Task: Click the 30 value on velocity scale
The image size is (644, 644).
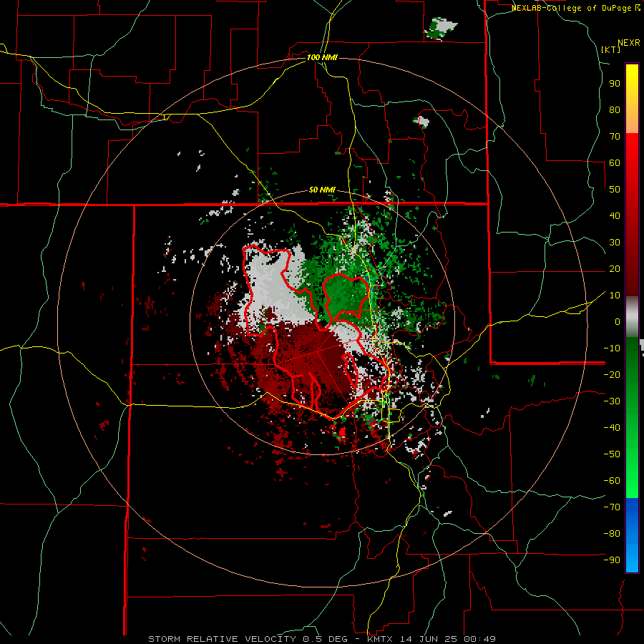Action: tap(615, 243)
